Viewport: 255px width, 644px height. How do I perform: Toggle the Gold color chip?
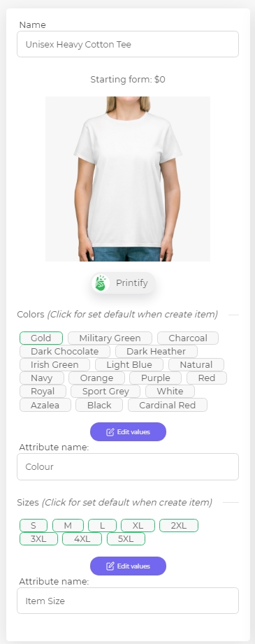(41, 338)
